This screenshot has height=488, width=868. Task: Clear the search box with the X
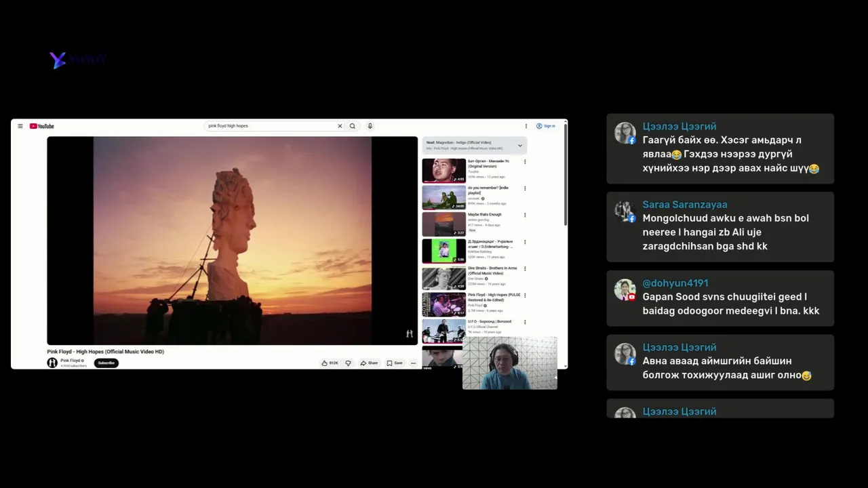pyautogui.click(x=340, y=126)
